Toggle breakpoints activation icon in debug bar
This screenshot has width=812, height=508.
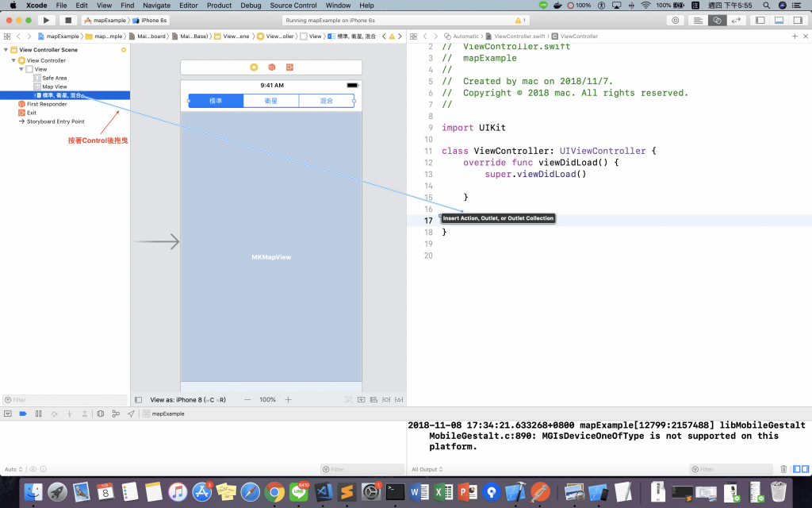click(23, 414)
